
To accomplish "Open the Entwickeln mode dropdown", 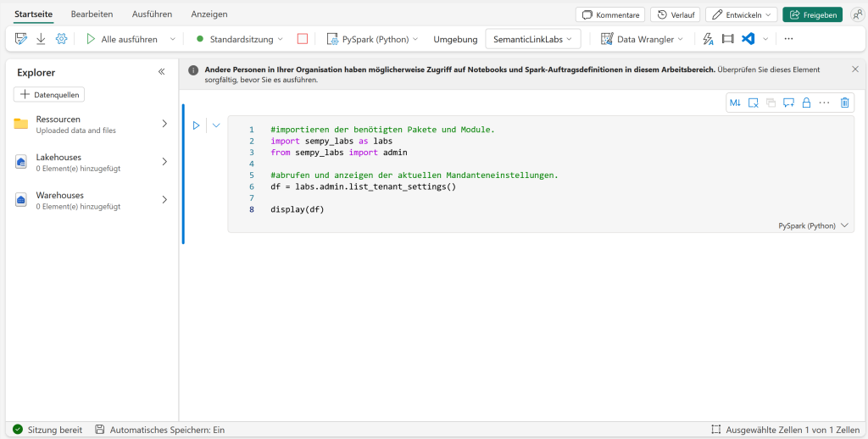I will [x=741, y=15].
